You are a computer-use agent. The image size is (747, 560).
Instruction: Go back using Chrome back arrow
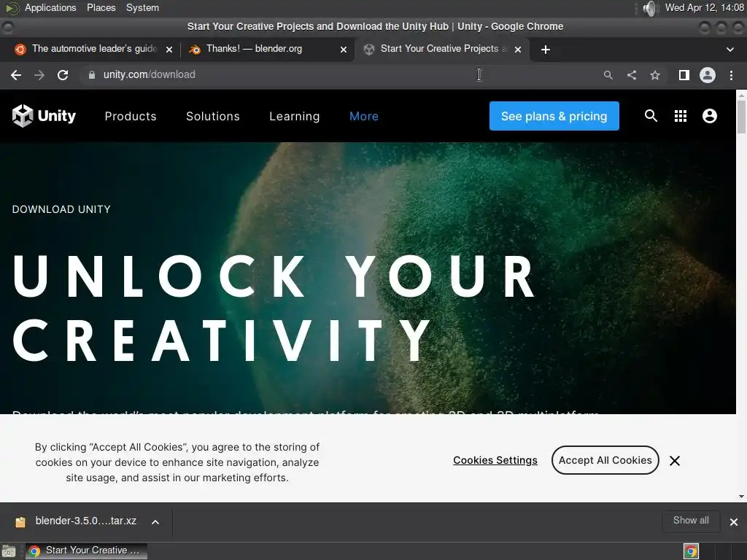pyautogui.click(x=16, y=75)
